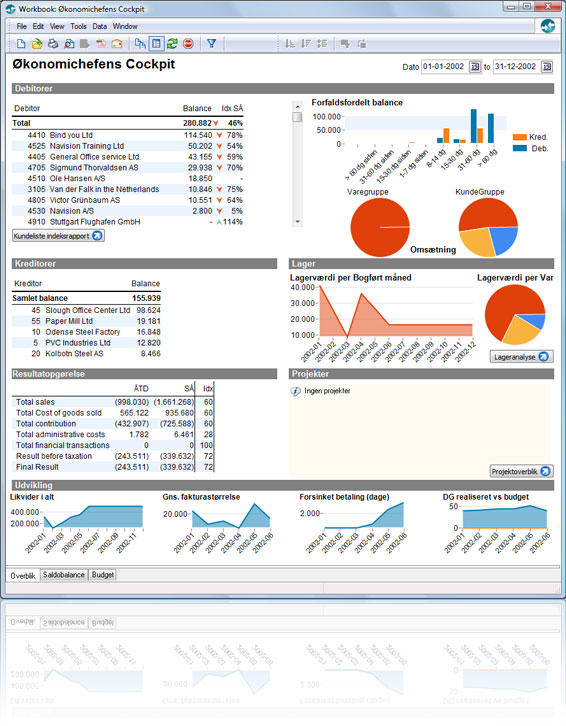Select kreditor row Slough Office Center Ltd

pos(87,310)
